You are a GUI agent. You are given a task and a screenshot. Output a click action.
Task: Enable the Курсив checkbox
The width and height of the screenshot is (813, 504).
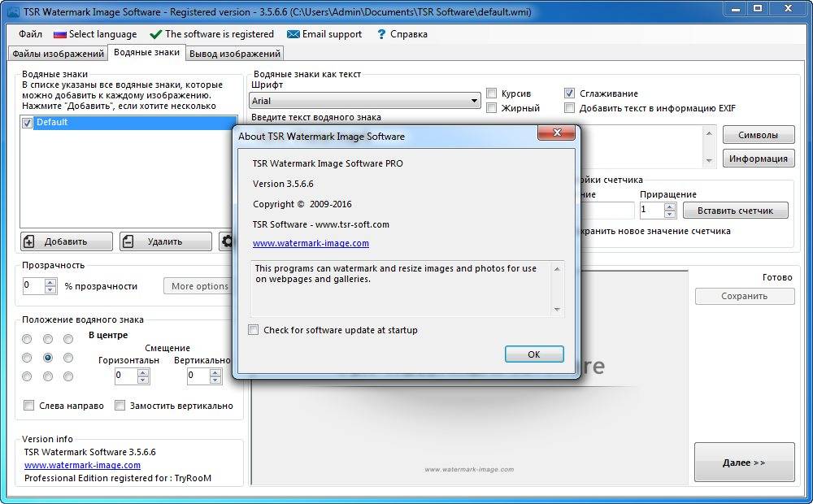pos(492,93)
